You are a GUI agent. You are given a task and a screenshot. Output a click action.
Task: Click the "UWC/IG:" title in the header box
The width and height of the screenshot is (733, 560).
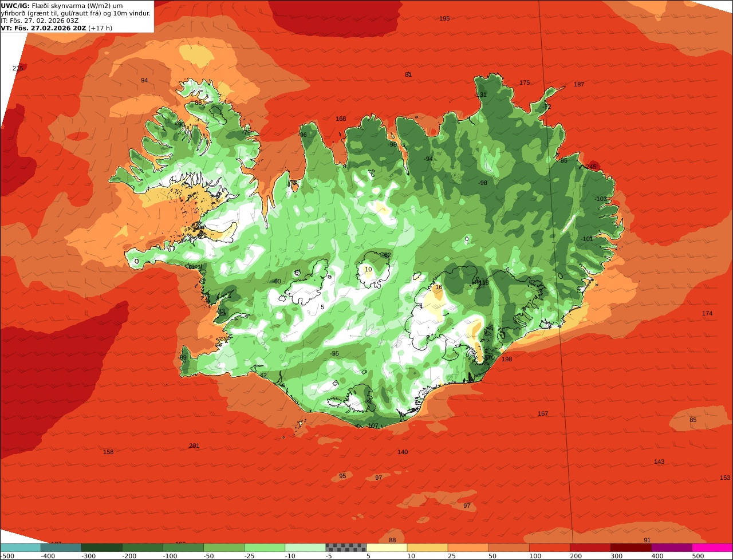pos(15,6)
